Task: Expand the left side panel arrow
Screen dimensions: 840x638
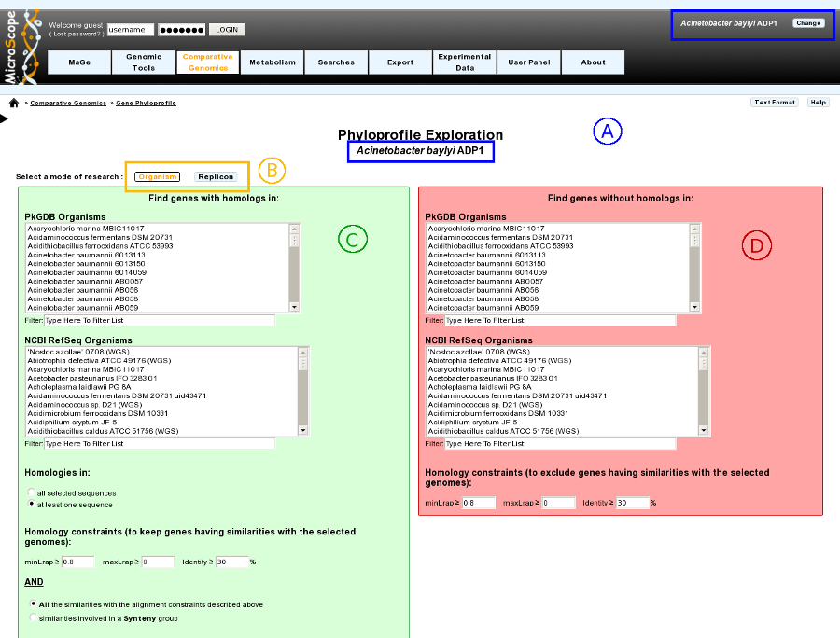Action: [5, 118]
